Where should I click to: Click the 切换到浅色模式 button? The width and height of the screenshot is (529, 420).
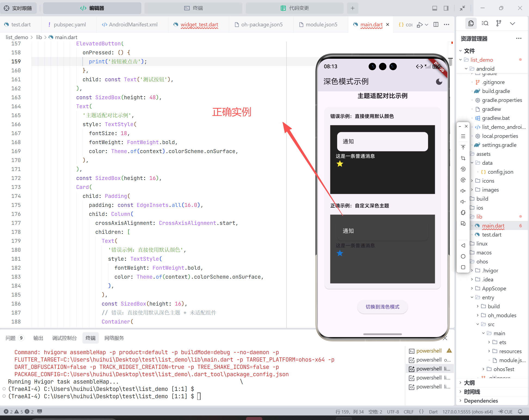(382, 307)
